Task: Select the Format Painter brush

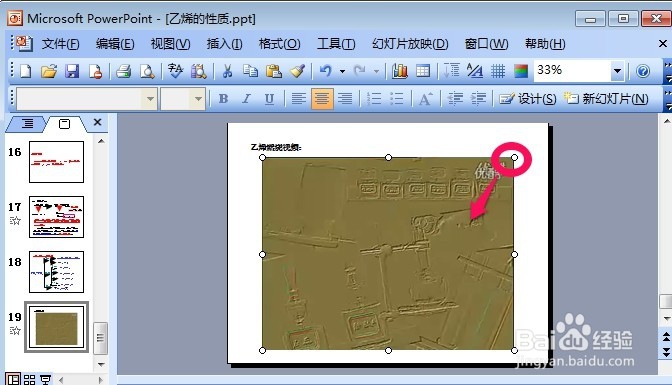Action: (297, 71)
